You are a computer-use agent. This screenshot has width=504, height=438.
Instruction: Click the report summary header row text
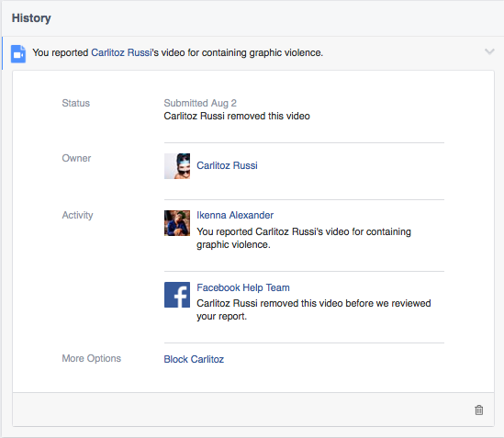click(178, 52)
